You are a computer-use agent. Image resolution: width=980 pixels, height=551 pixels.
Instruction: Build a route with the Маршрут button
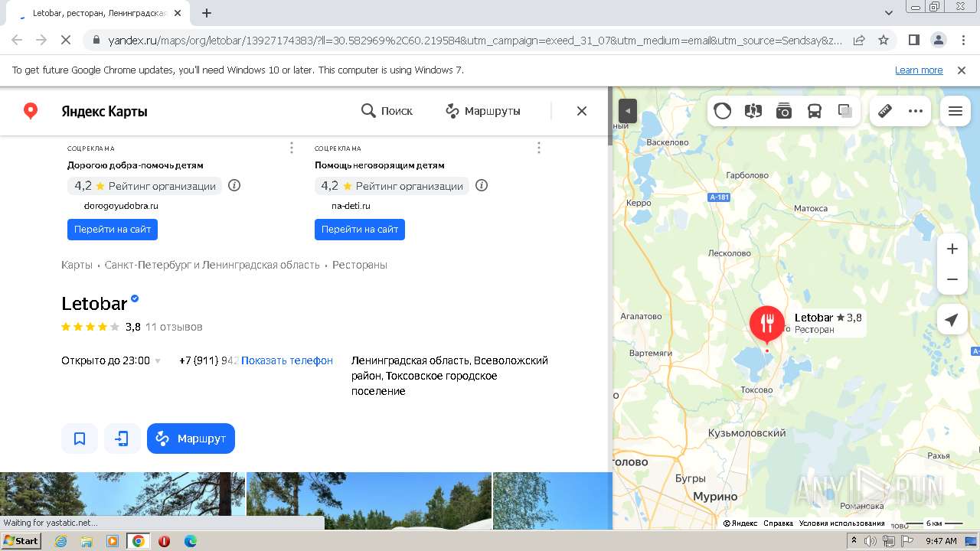[x=191, y=439]
